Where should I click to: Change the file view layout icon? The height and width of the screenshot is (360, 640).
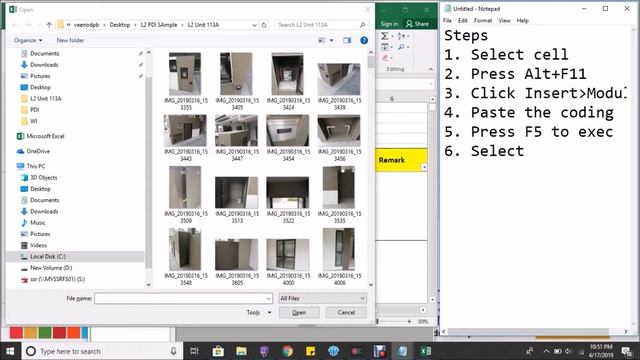click(x=322, y=40)
